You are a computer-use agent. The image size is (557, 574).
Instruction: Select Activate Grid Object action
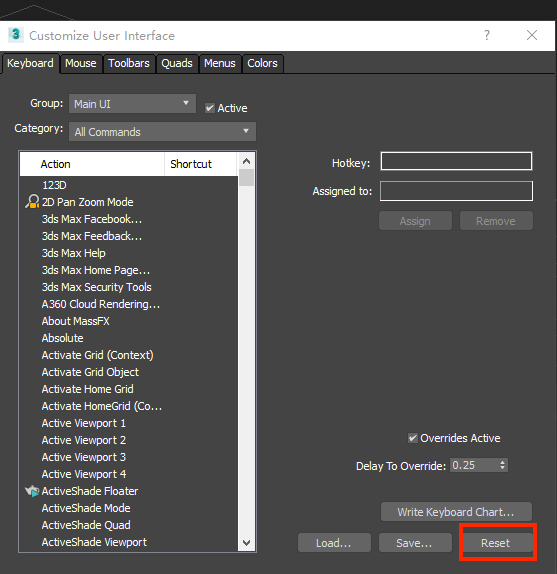pos(90,372)
